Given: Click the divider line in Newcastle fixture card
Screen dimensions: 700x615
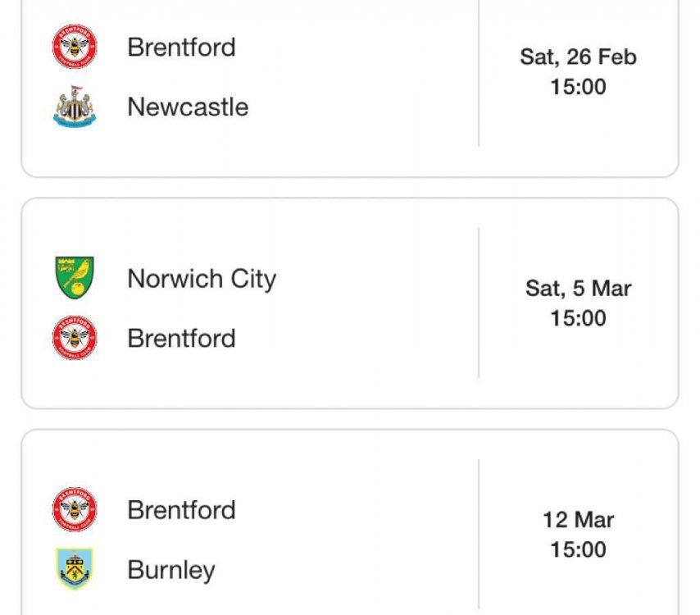Looking at the screenshot, I should click(x=479, y=74).
